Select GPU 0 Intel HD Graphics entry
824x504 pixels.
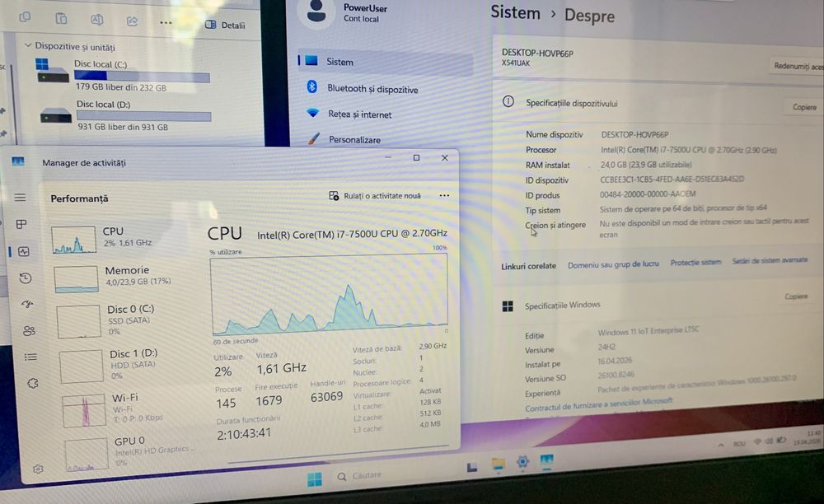click(129, 451)
